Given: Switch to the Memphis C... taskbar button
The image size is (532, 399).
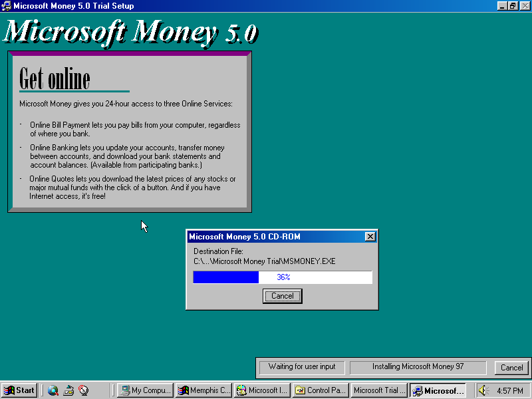Looking at the screenshot, I should tap(204, 390).
